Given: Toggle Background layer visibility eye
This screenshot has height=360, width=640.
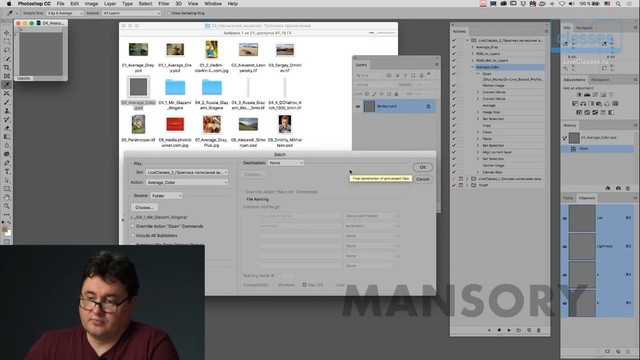Looking at the screenshot, I should tap(358, 107).
